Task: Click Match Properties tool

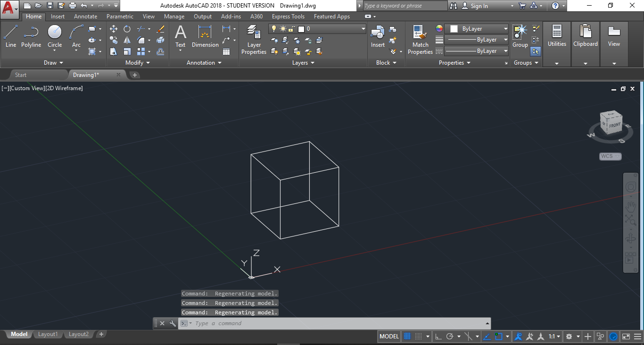Action: 420,40
